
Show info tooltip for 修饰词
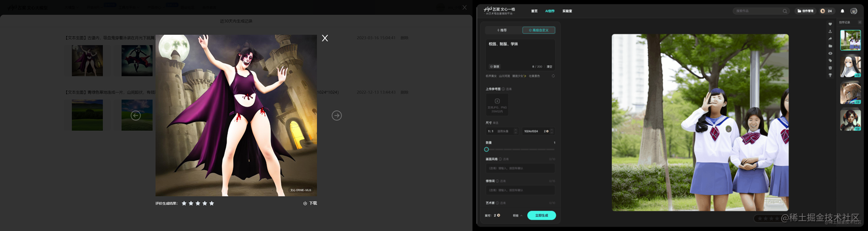tap(497, 181)
